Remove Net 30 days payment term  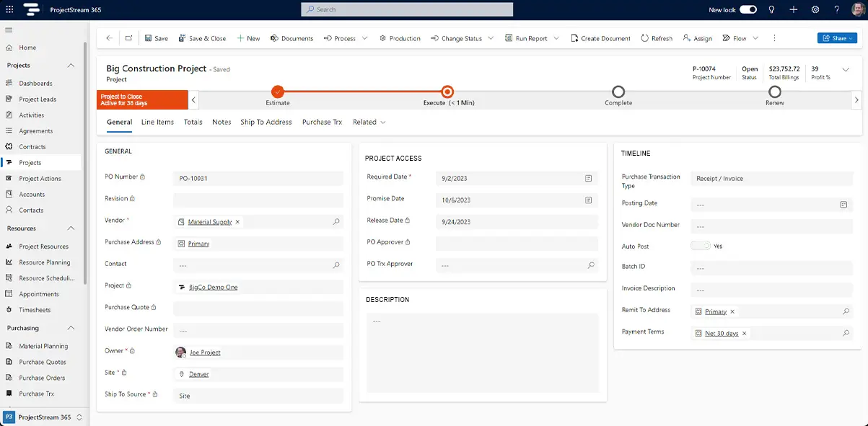745,333
